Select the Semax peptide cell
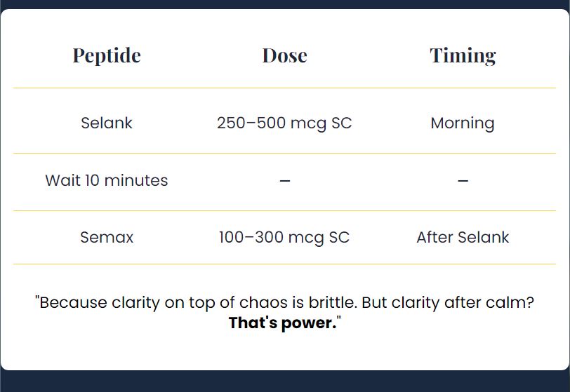 (x=107, y=237)
